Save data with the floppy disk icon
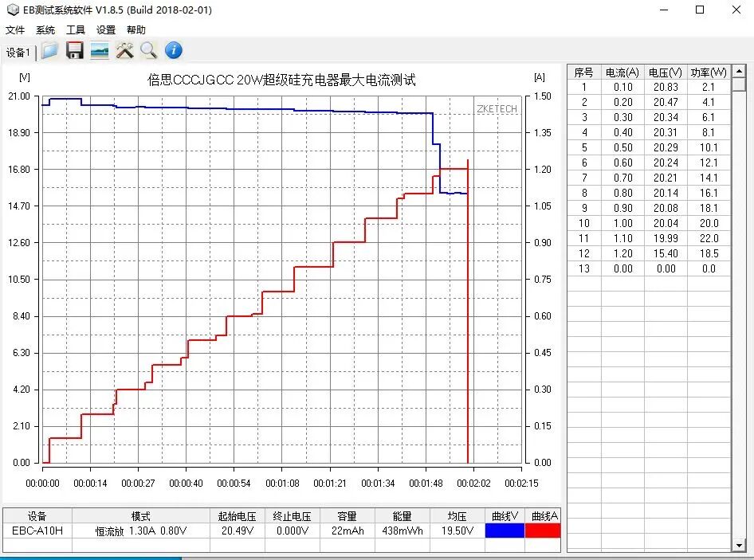The width and height of the screenshot is (754, 560). click(x=75, y=50)
